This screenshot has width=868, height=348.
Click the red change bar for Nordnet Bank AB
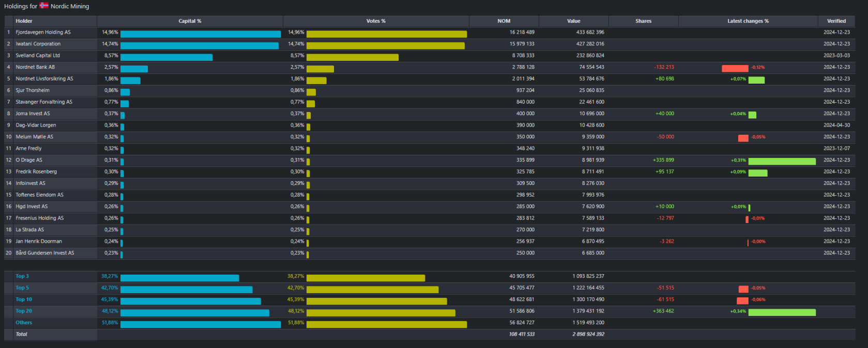click(x=735, y=69)
